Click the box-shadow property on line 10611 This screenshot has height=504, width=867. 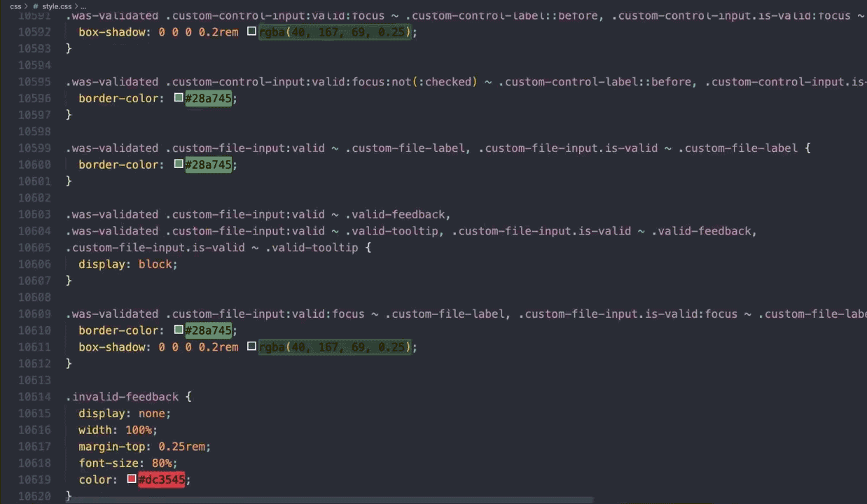pos(113,346)
